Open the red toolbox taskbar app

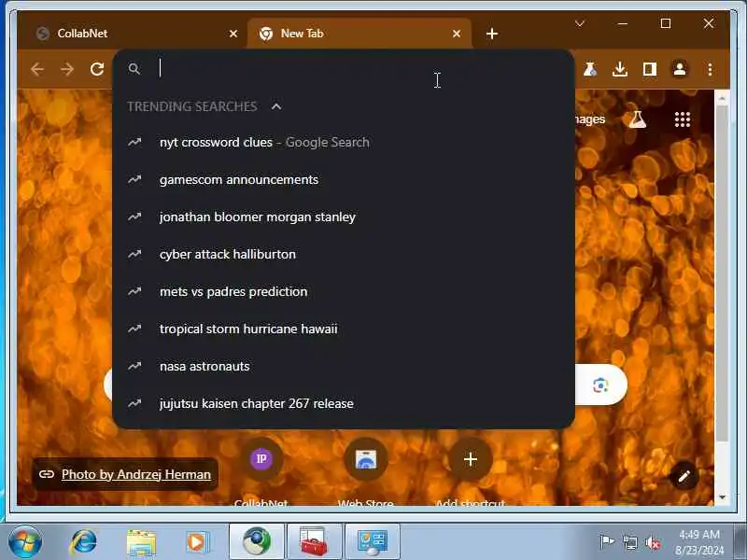click(314, 542)
